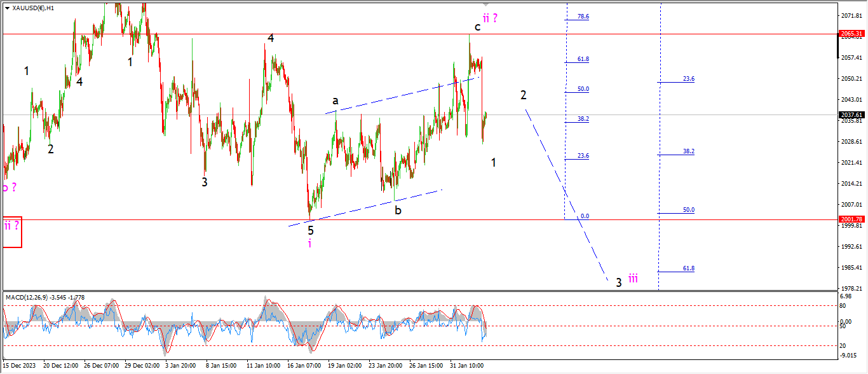The height and width of the screenshot is (374, 868).
Task: Select the 61.8 level on left Fibonacci
Action: [583, 59]
